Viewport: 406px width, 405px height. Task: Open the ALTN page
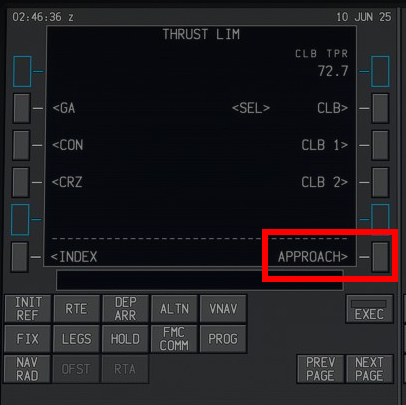click(174, 309)
